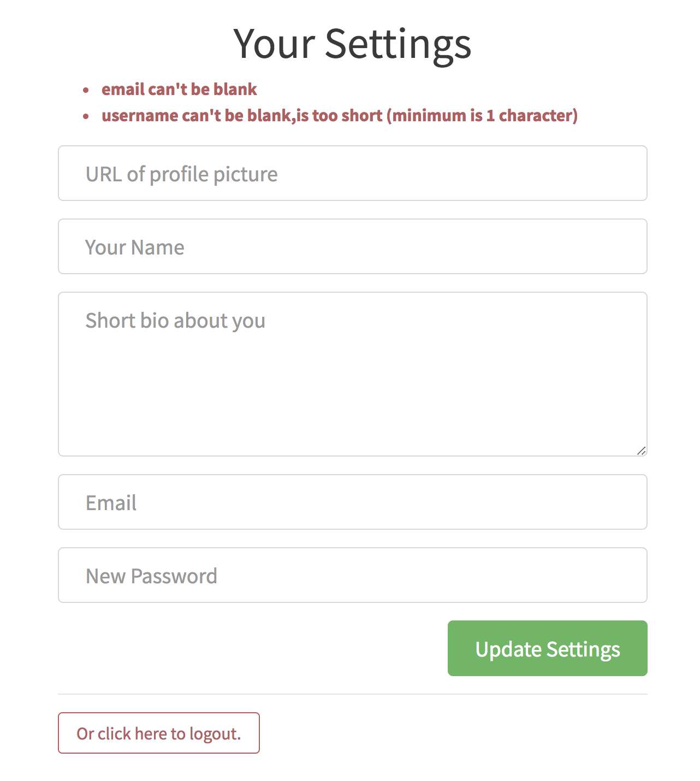Click the 'New Password' placeholder text
This screenshot has width=700, height=781.
(x=151, y=576)
